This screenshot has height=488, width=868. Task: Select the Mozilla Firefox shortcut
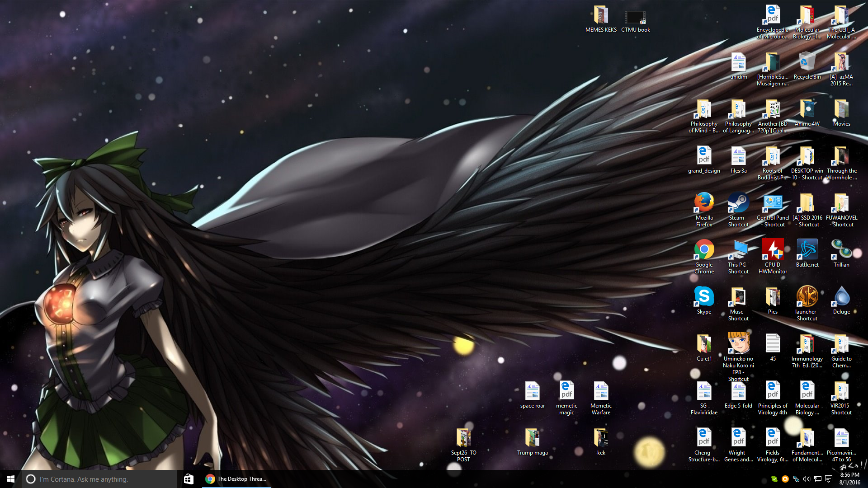coord(704,210)
